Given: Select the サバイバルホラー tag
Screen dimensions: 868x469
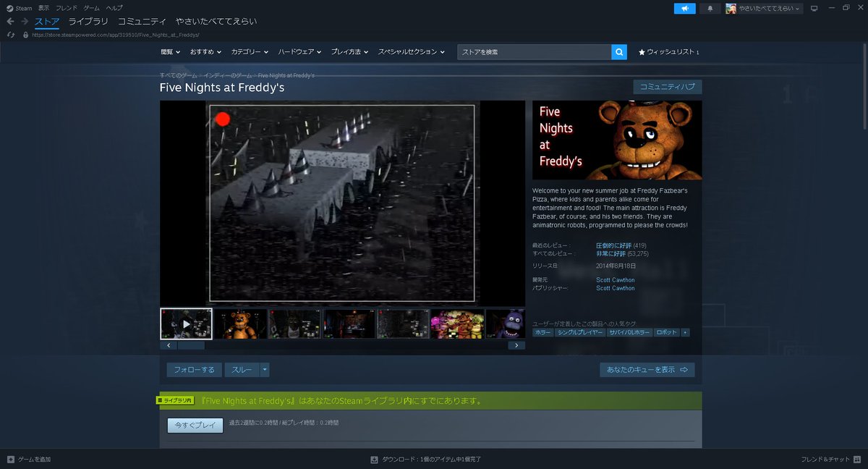Looking at the screenshot, I should [x=629, y=332].
